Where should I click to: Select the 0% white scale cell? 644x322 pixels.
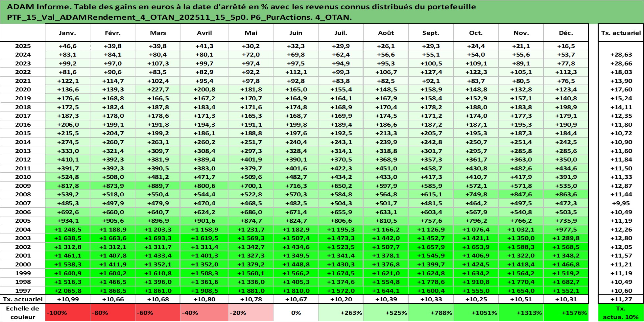(x=296, y=313)
